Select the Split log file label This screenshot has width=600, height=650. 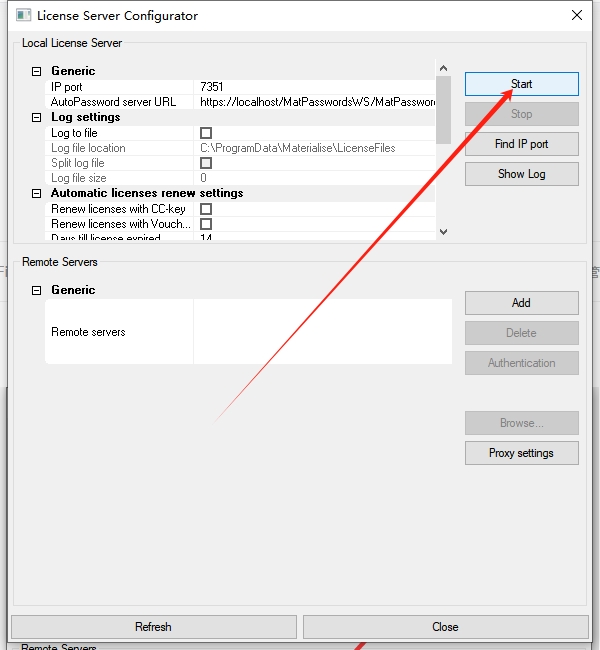click(78, 163)
